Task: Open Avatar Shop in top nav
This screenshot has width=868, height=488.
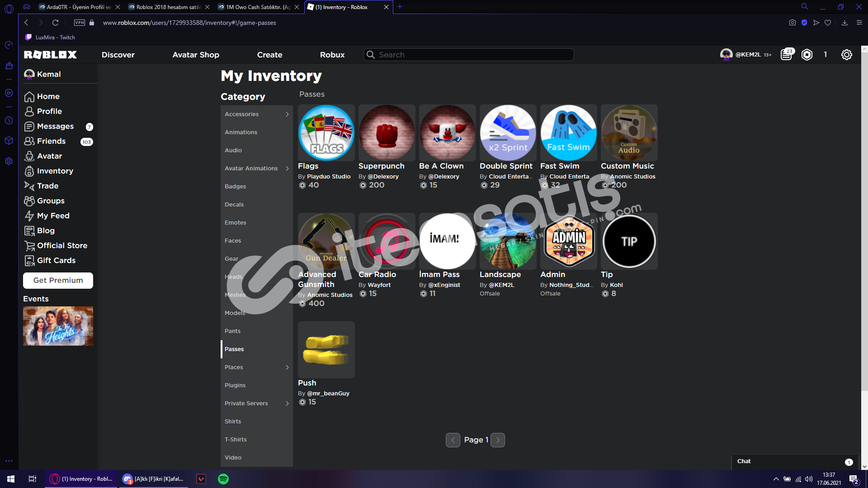Action: (196, 55)
